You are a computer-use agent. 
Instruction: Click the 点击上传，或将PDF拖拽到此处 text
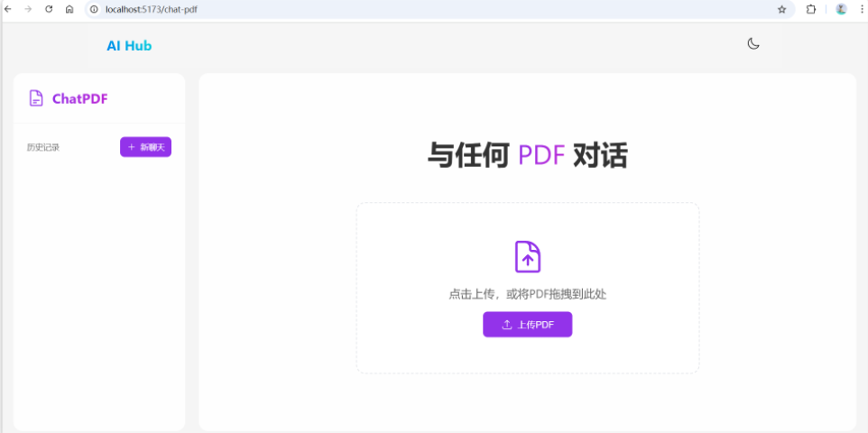pyautogui.click(x=528, y=295)
